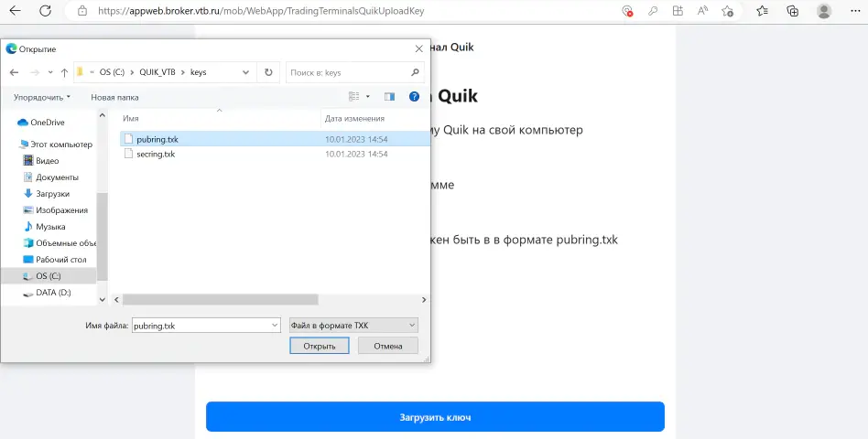Open the Favorites list
This screenshot has height=439, width=868.
tap(763, 10)
